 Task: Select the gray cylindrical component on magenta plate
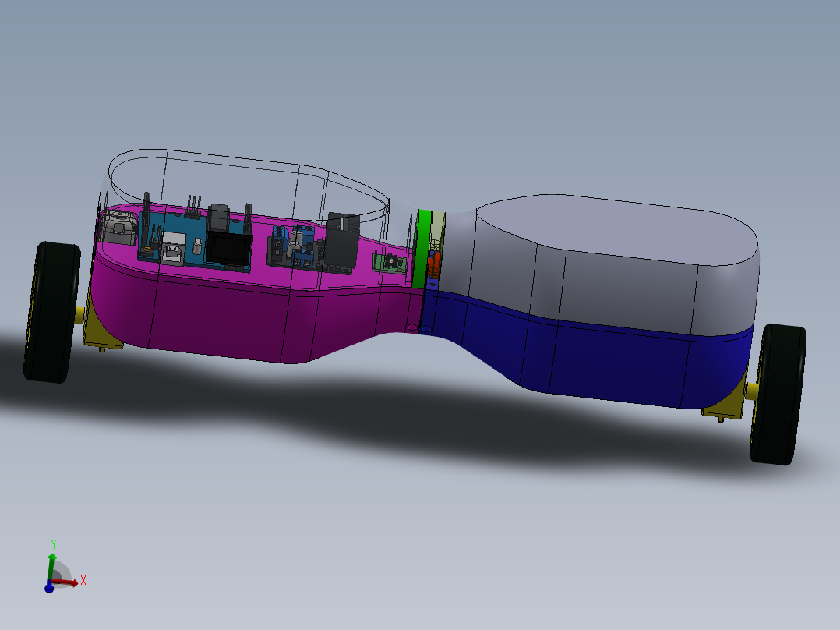pos(118,228)
